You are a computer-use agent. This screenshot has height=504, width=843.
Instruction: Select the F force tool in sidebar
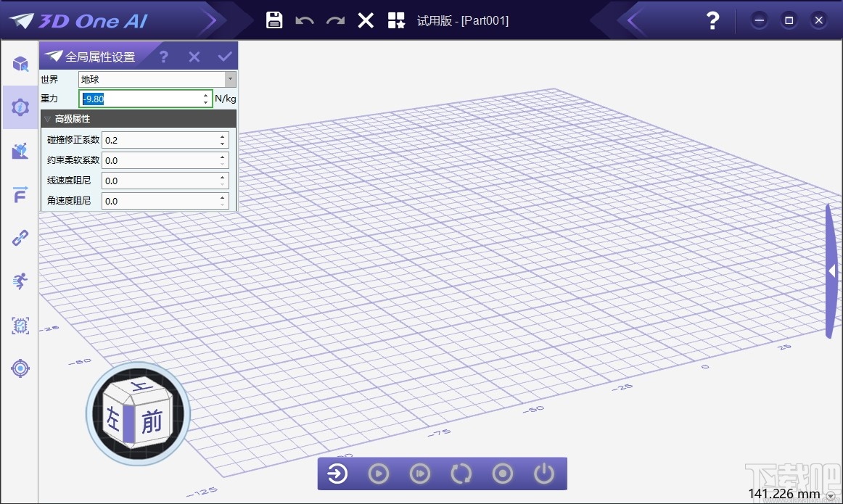(x=20, y=194)
